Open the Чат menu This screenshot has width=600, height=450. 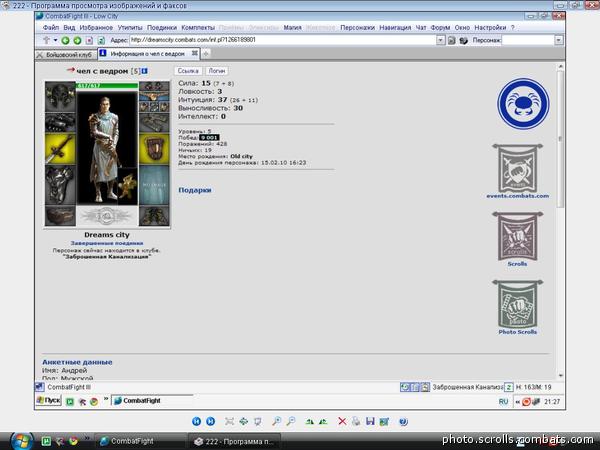pos(421,28)
